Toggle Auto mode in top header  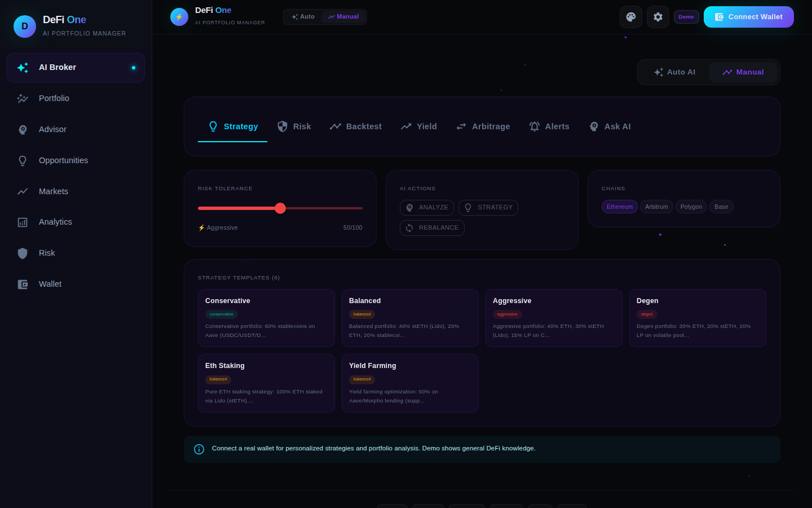303,17
